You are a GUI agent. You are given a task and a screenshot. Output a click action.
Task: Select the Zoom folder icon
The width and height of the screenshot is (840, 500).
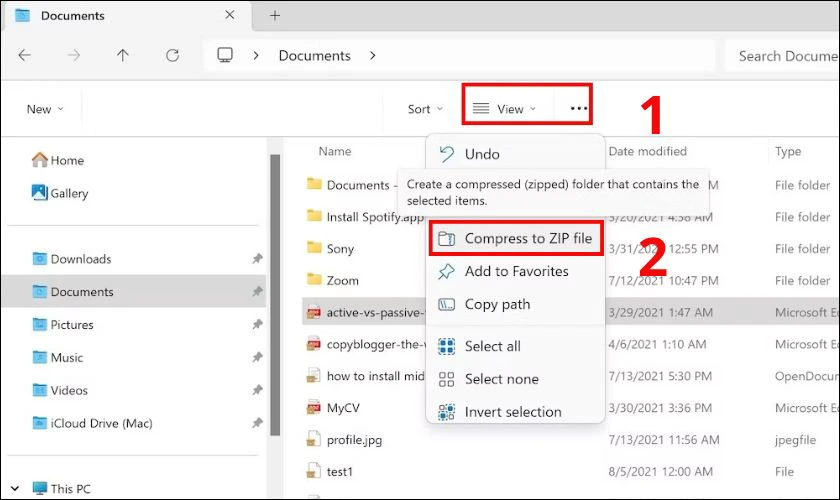point(314,279)
